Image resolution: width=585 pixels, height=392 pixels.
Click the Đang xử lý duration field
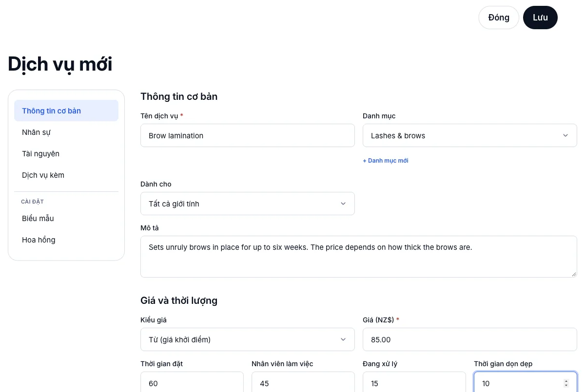[x=414, y=382]
